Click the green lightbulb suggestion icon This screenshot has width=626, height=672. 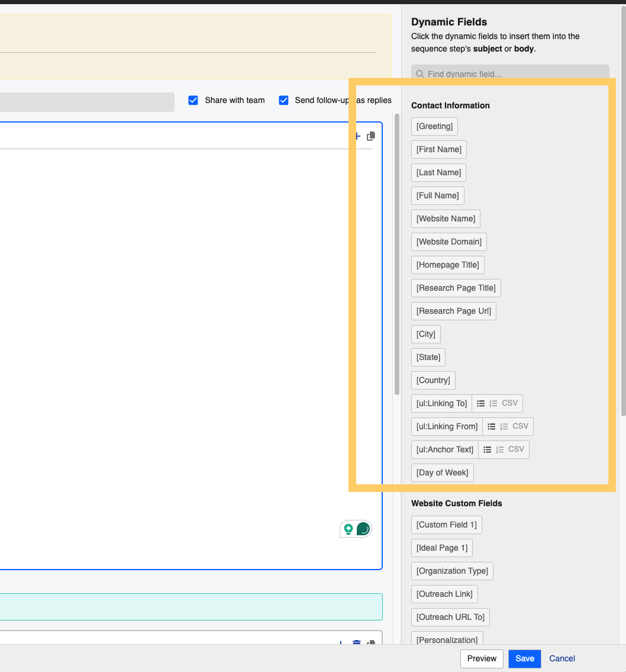349,529
